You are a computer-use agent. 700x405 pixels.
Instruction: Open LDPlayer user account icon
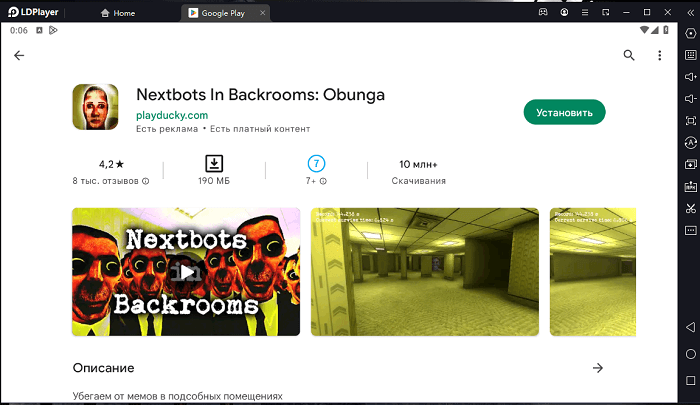(x=564, y=12)
